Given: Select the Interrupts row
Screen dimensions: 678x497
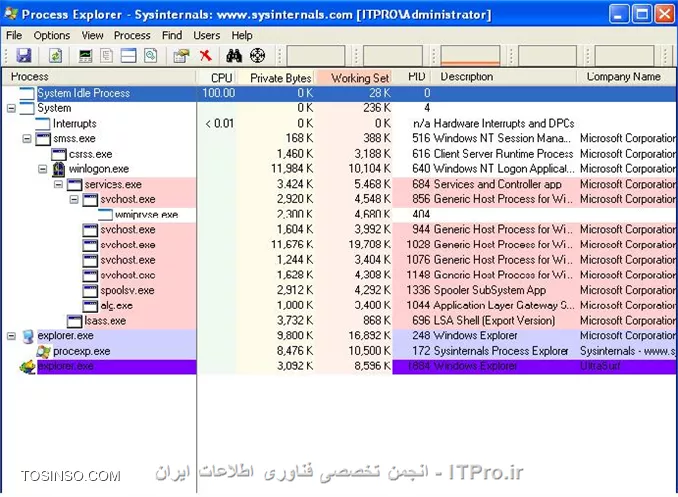Looking at the screenshot, I should point(339,124).
